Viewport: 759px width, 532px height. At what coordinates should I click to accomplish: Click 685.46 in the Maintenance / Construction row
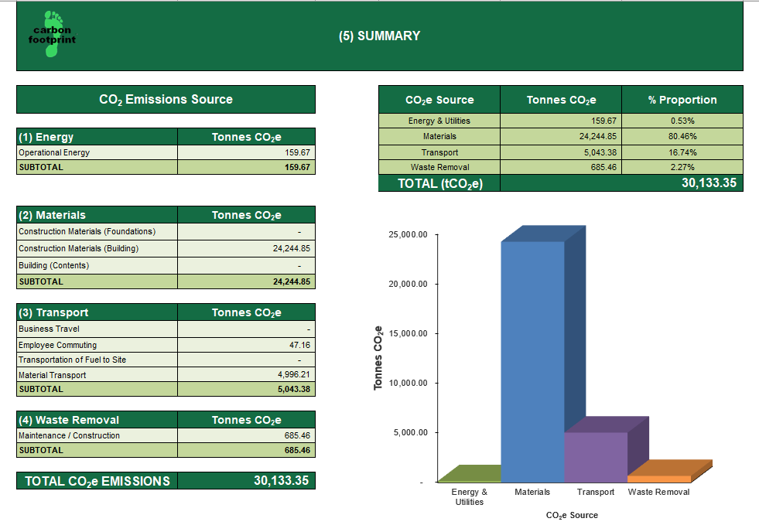(x=297, y=435)
